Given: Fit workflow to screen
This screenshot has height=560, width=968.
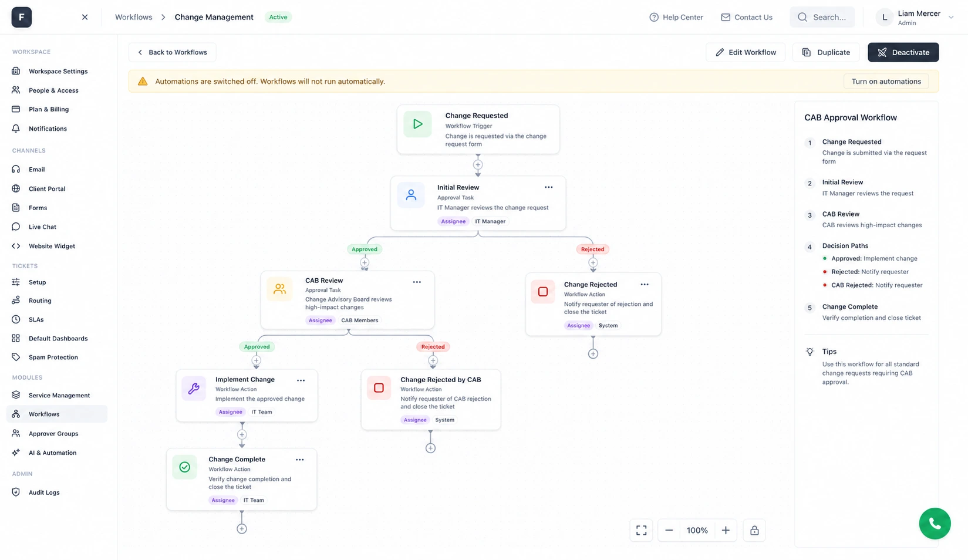Looking at the screenshot, I should click(641, 531).
